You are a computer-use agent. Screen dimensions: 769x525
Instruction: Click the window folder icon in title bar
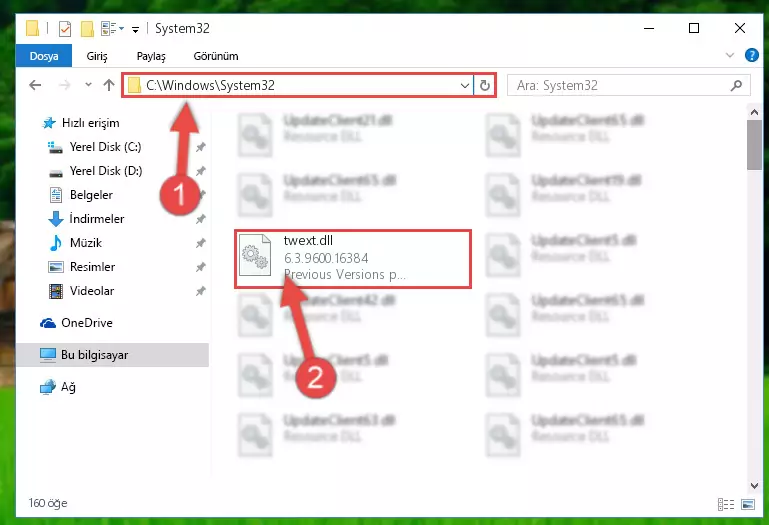click(x=32, y=28)
